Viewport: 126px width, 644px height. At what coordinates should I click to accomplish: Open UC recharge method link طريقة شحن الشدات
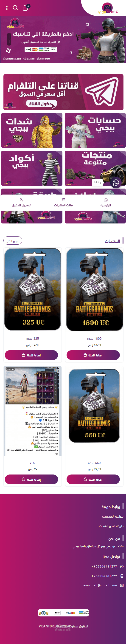(x=111, y=526)
